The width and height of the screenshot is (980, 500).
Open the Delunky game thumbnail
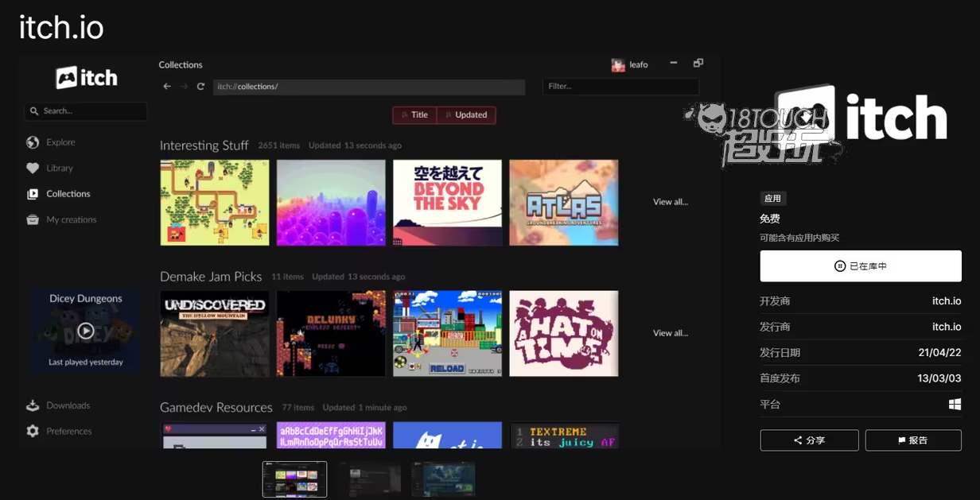coord(331,333)
